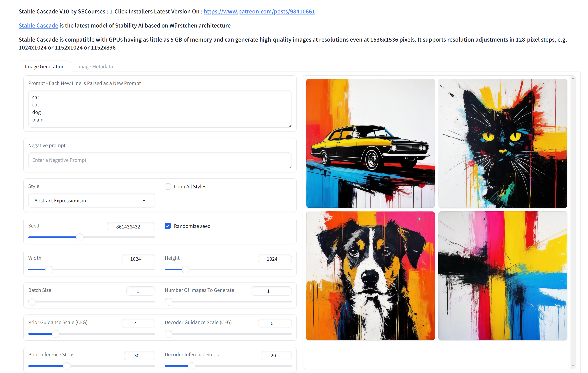Click the Seed slider handle
The height and width of the screenshot is (373, 588).
coord(80,237)
